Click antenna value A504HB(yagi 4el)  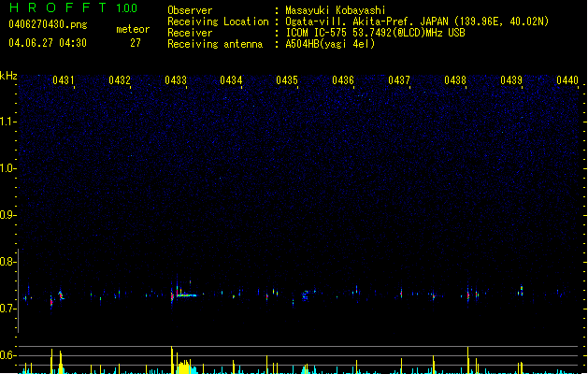click(330, 44)
